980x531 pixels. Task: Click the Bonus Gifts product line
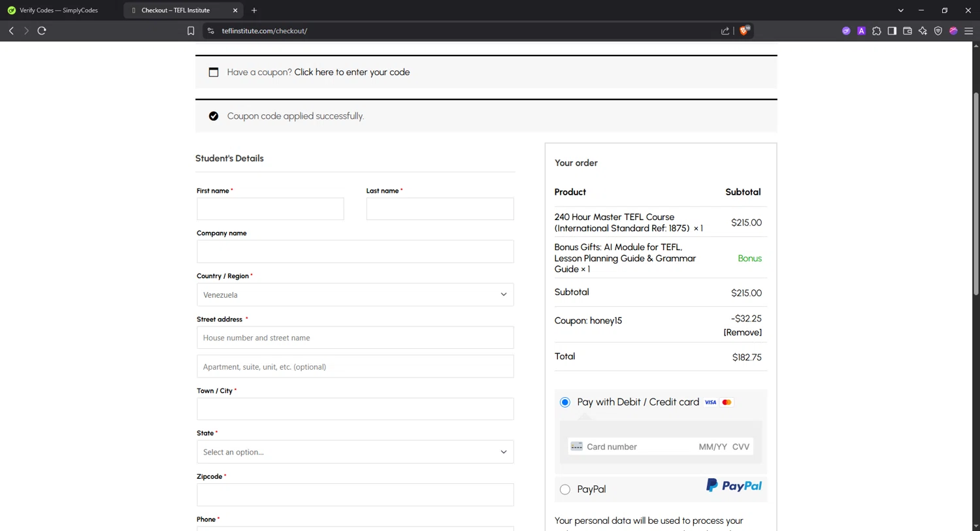pyautogui.click(x=625, y=258)
